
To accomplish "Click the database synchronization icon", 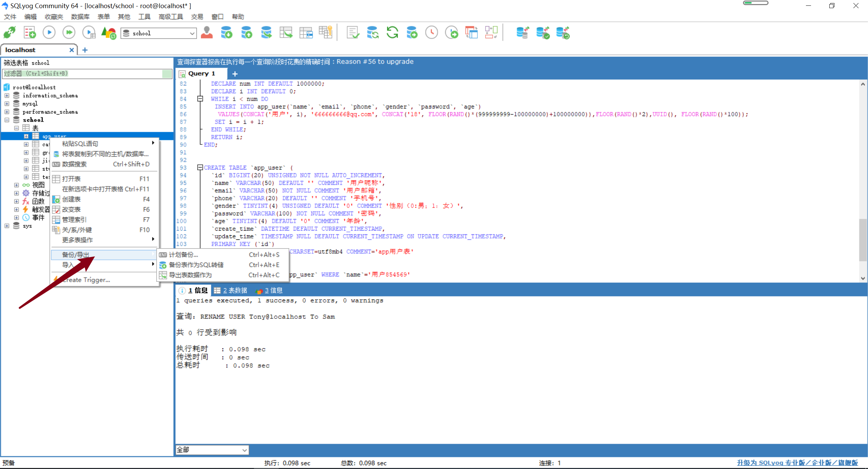I will (373, 33).
